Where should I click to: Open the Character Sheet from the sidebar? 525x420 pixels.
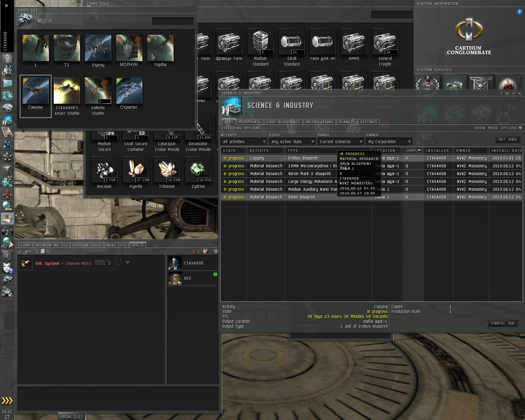click(x=7, y=58)
